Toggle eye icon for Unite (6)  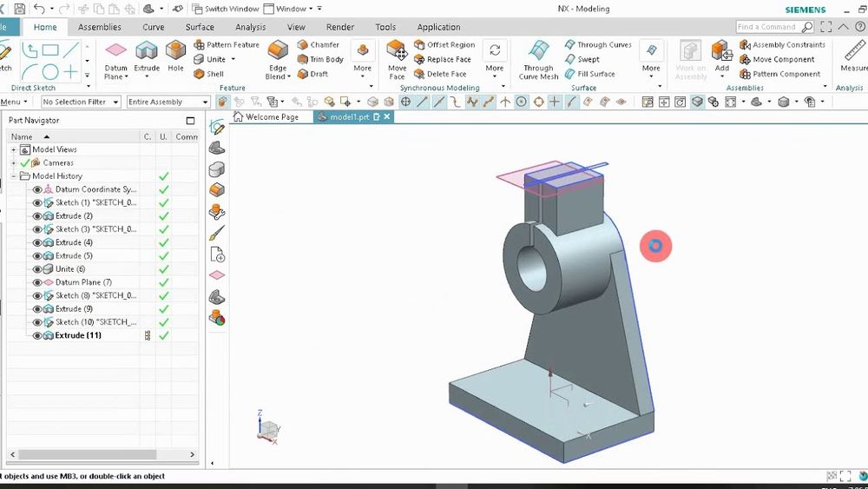point(37,269)
